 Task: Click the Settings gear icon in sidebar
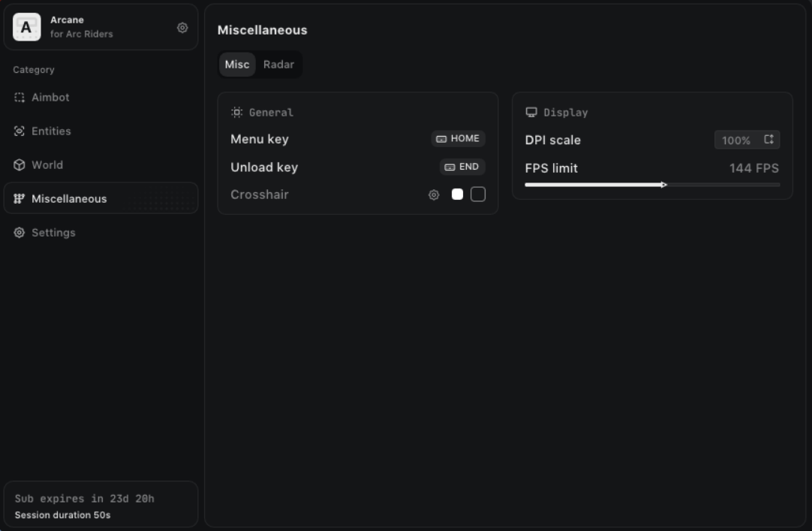pos(20,233)
